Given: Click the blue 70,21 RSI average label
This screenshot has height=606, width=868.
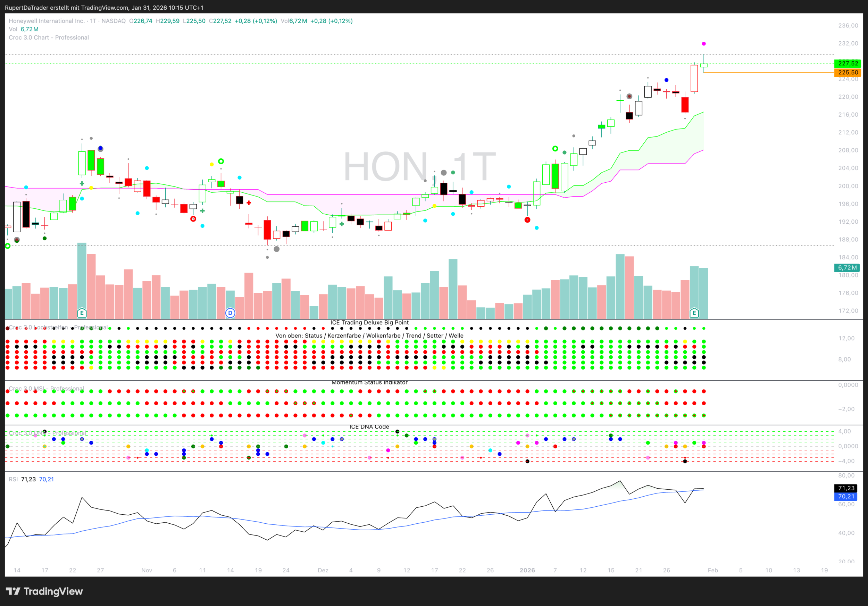Looking at the screenshot, I should point(846,496).
